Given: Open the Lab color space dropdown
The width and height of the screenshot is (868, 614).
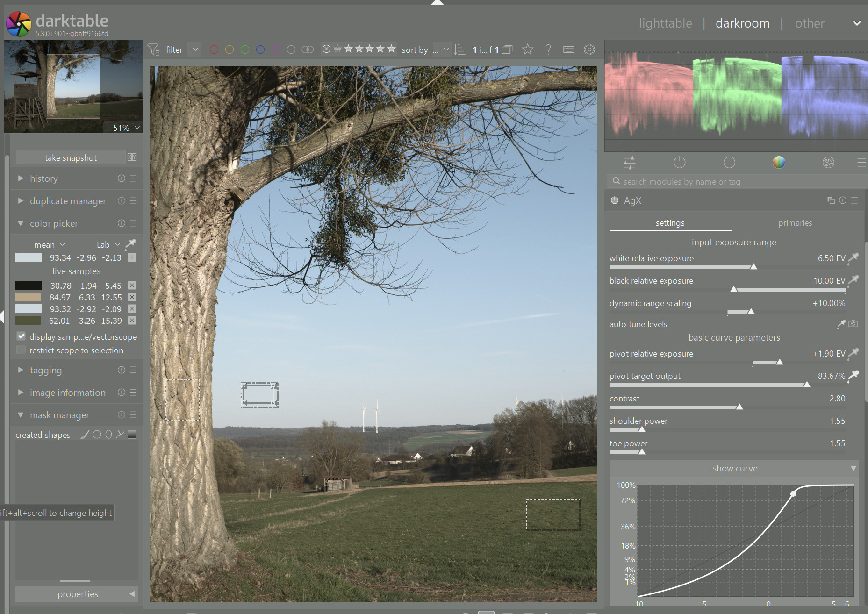Looking at the screenshot, I should pyautogui.click(x=108, y=244).
